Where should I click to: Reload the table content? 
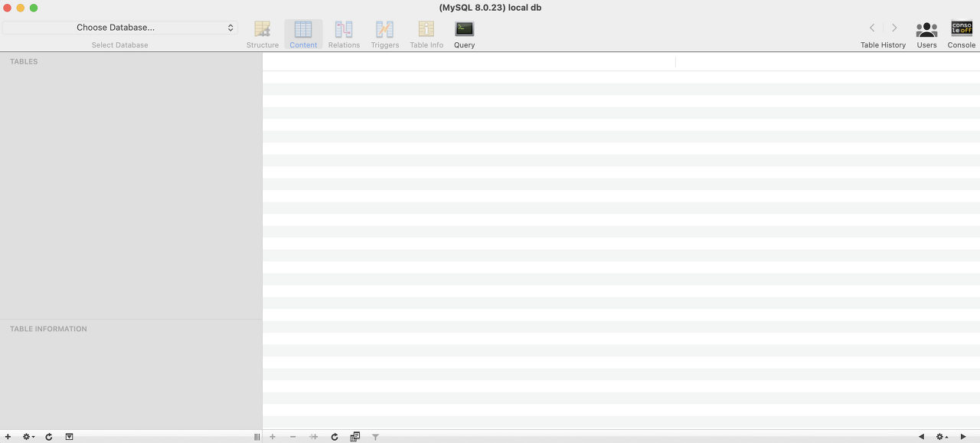pyautogui.click(x=335, y=437)
